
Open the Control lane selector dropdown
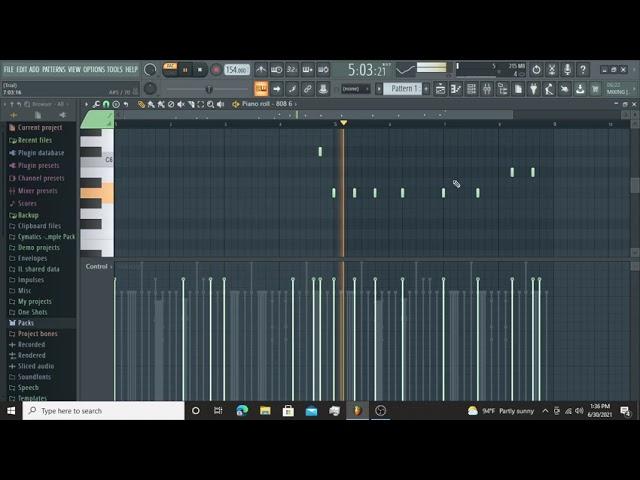coord(98,267)
